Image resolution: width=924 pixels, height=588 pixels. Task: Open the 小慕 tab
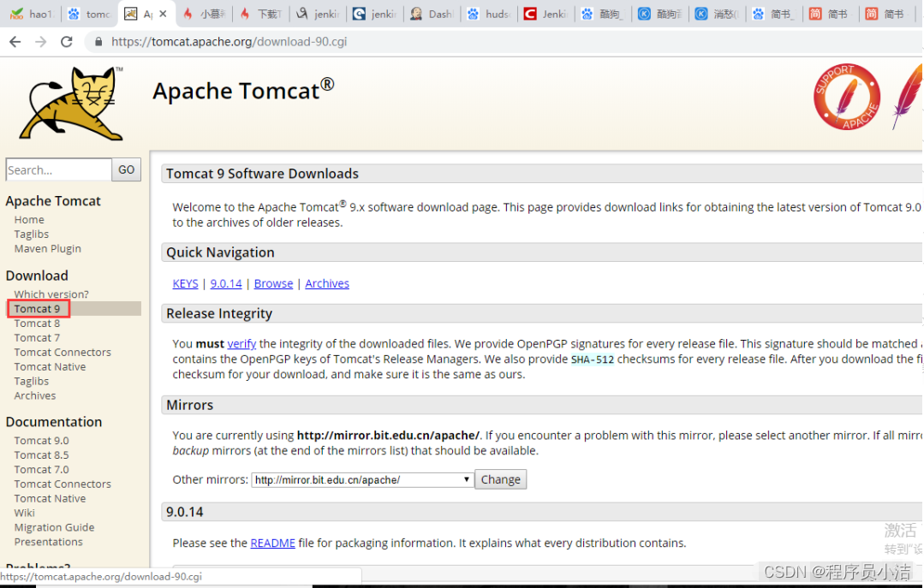(203, 14)
